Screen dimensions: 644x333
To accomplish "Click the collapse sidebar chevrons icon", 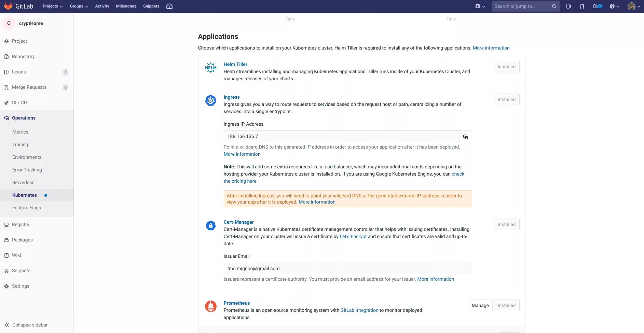I will point(7,325).
